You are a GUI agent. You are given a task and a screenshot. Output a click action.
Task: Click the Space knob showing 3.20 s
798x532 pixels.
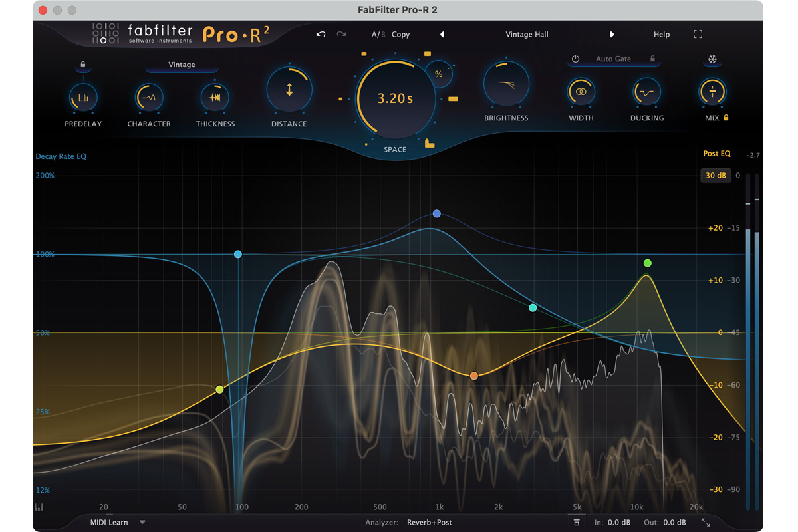(x=396, y=98)
